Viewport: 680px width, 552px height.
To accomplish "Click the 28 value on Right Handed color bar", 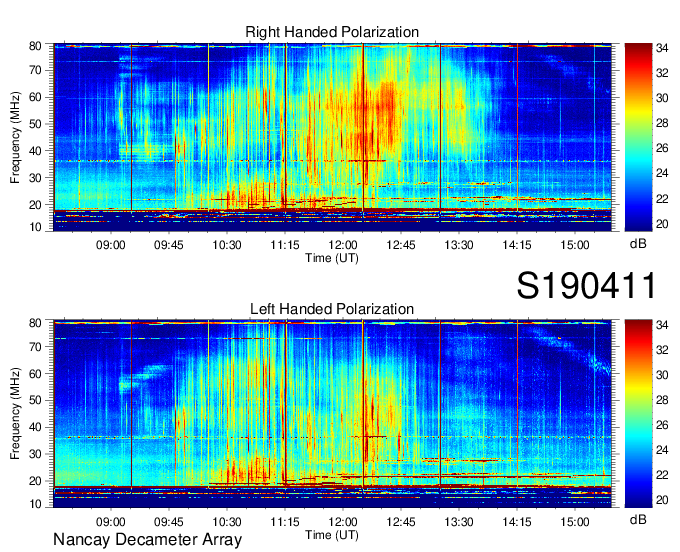I will (x=662, y=124).
